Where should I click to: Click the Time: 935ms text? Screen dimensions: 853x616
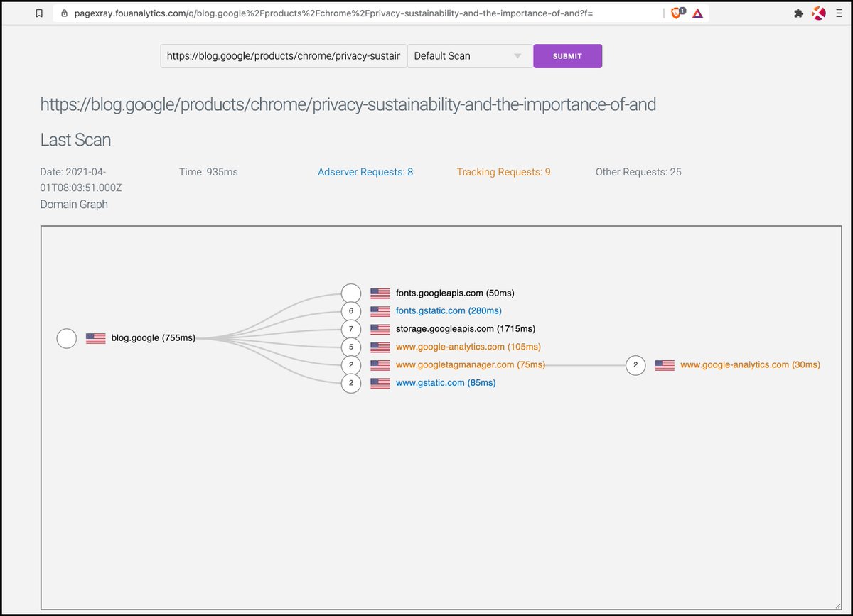208,172
